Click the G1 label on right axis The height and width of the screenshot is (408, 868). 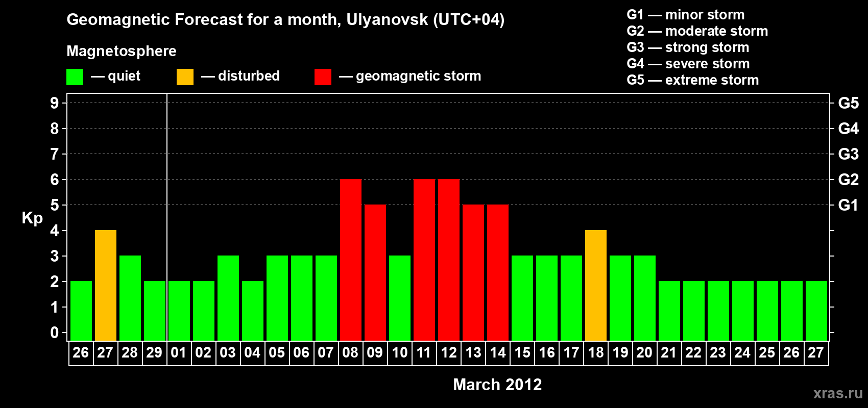(x=848, y=205)
